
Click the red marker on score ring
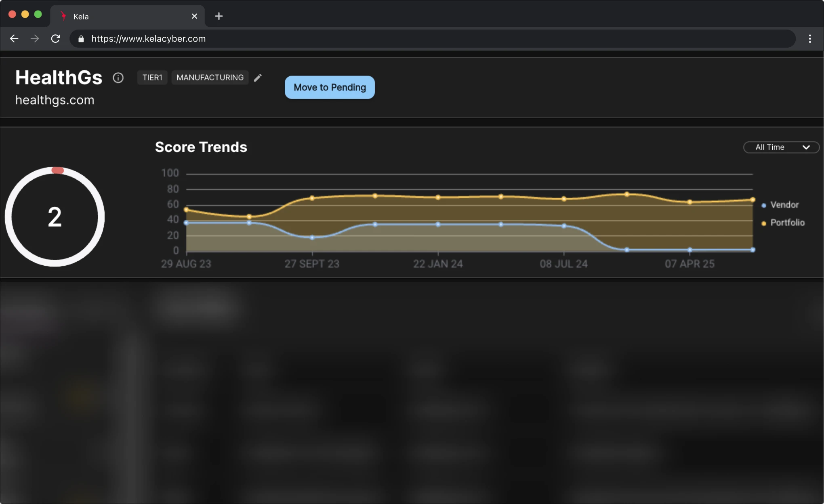click(x=58, y=170)
